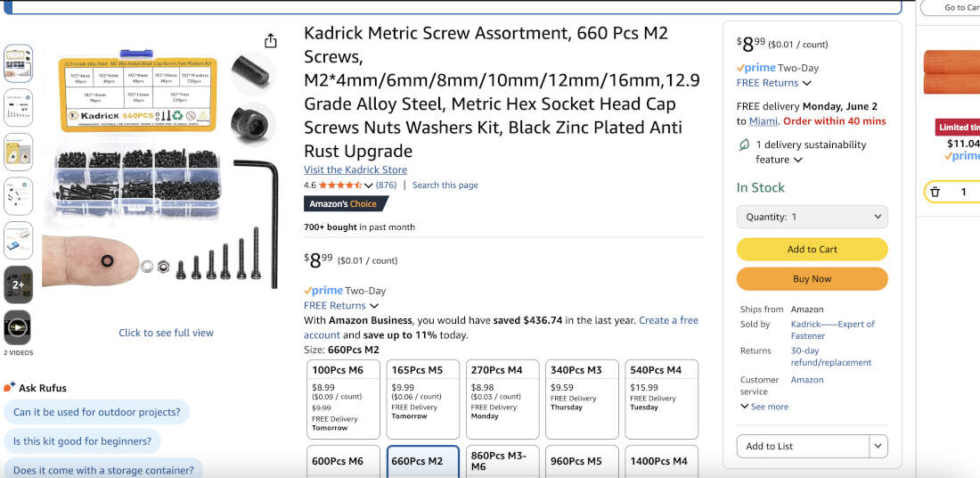This screenshot has width=980, height=478.
Task: Open the orange towel product in sidebar
Action: click(x=951, y=72)
